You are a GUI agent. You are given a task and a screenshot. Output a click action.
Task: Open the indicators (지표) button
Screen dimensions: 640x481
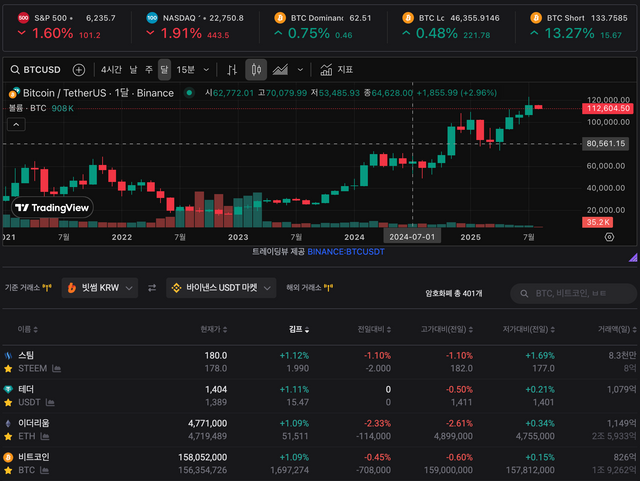pyautogui.click(x=336, y=70)
